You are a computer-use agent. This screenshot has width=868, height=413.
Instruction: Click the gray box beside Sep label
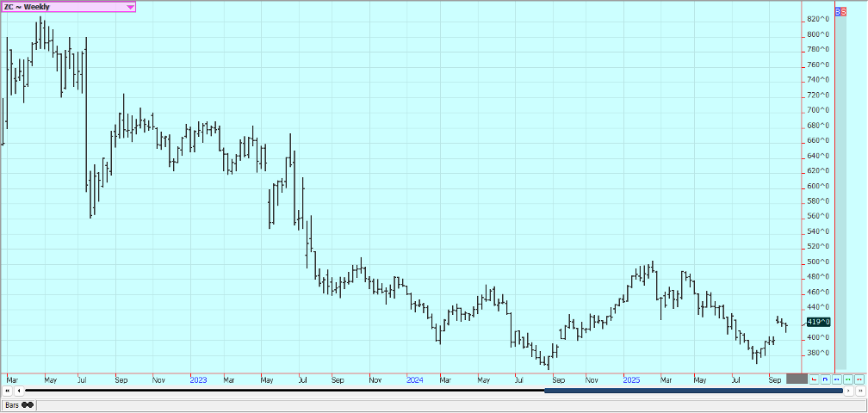click(x=797, y=379)
